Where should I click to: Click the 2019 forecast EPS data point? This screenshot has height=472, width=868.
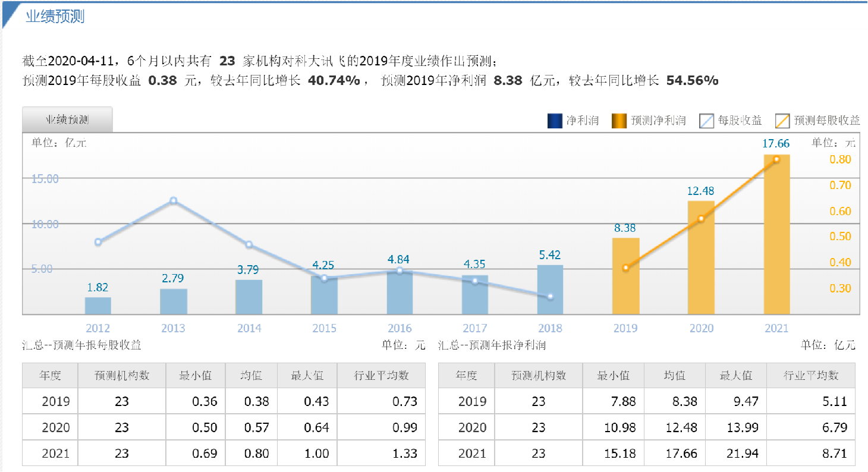point(626,268)
